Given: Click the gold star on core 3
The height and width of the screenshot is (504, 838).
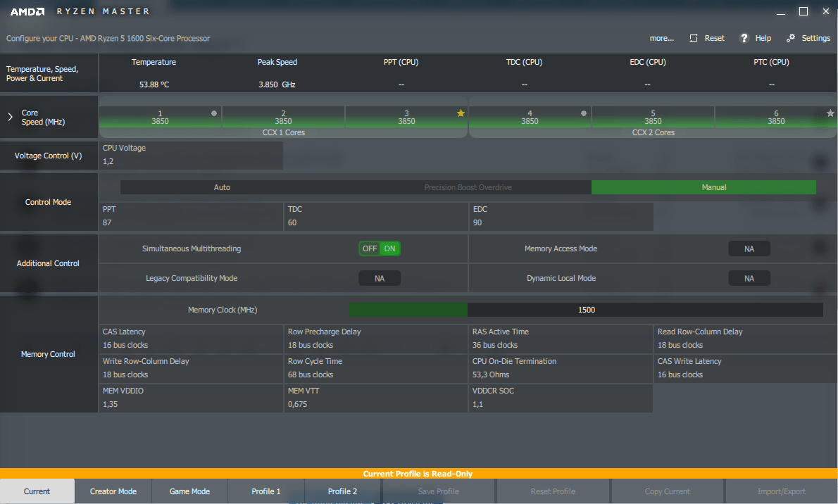Looking at the screenshot, I should (x=461, y=113).
